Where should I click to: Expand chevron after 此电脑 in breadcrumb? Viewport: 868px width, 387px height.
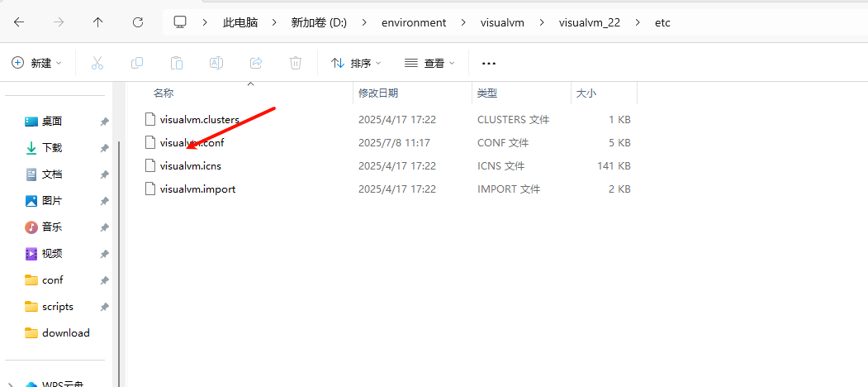274,22
